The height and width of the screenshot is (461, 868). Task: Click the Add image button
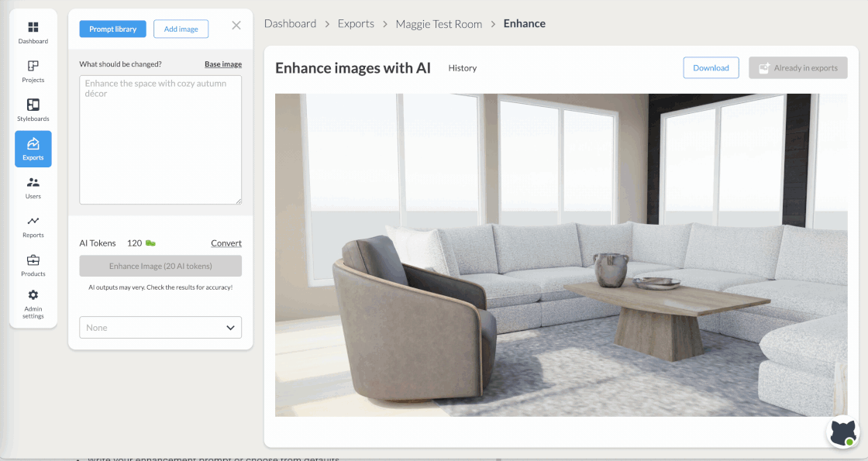[x=181, y=29]
